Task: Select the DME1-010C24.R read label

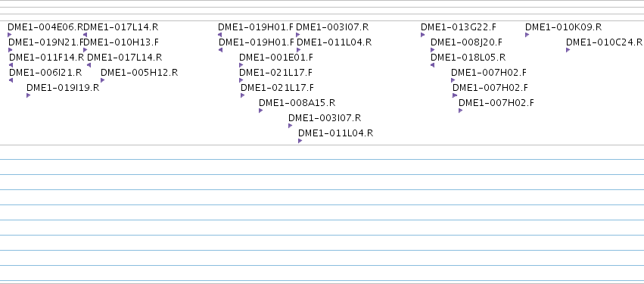Action: (x=604, y=42)
